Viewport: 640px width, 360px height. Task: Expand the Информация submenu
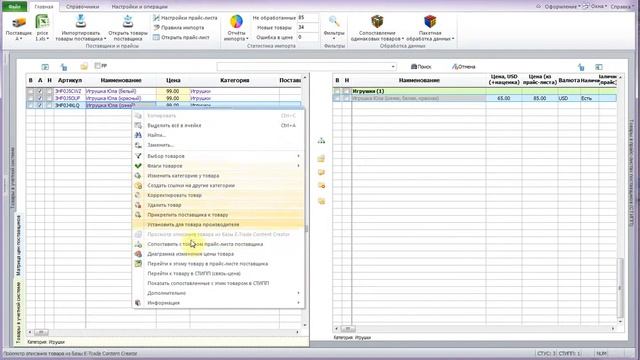(x=218, y=303)
